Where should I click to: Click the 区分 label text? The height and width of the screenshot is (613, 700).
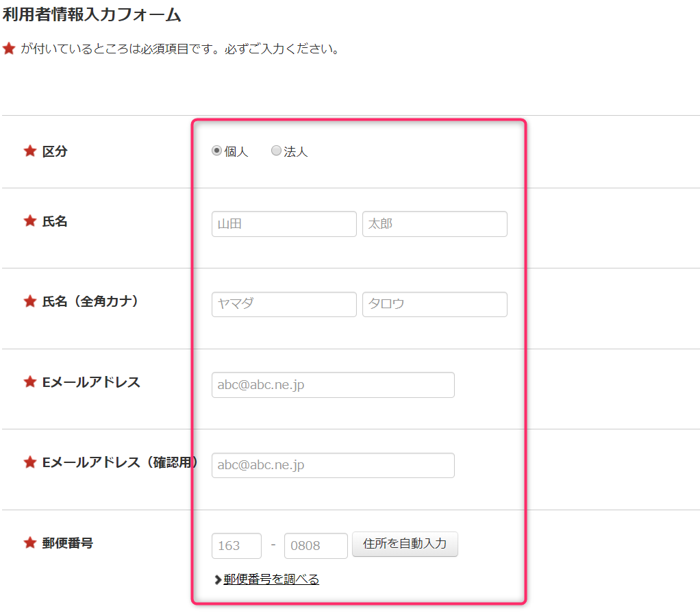[55, 151]
